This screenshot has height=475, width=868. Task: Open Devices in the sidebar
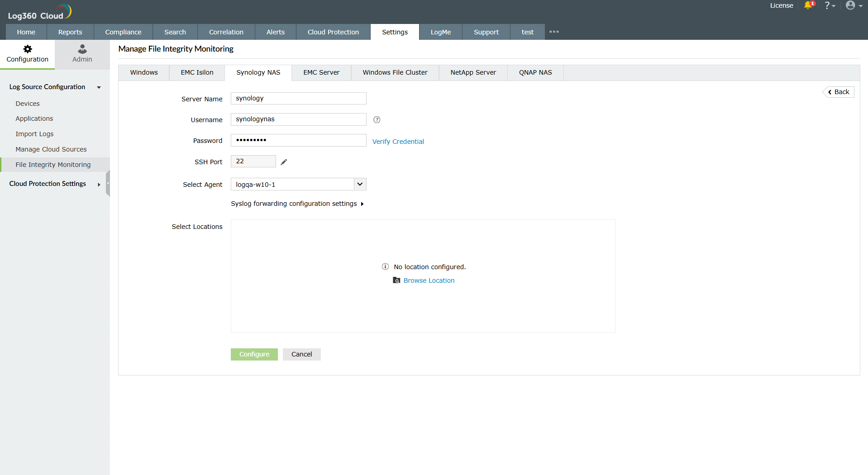28,104
